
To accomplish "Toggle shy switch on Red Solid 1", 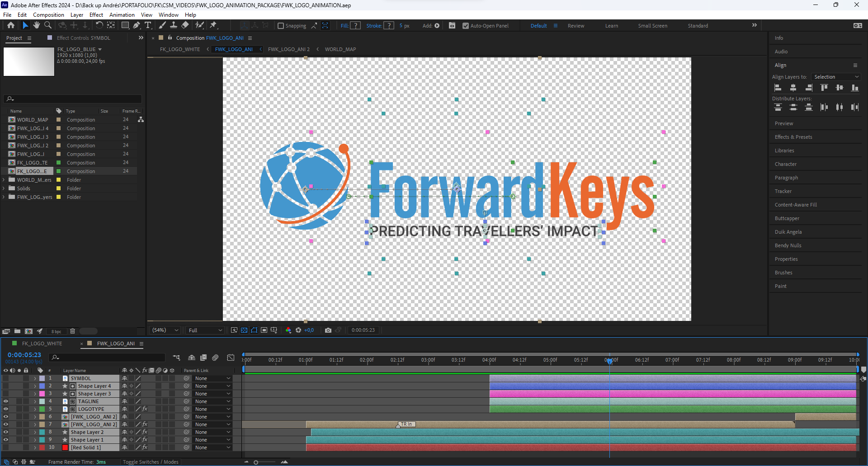I will point(124,447).
